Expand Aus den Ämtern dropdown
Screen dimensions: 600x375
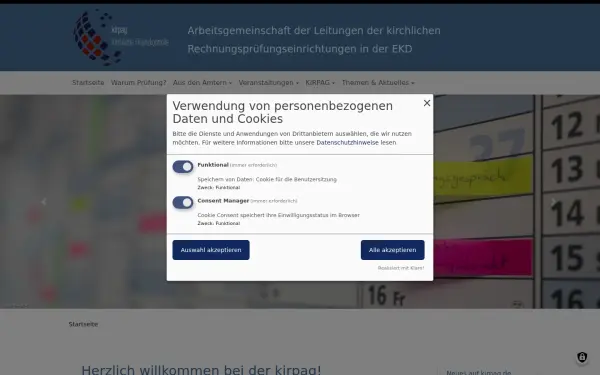pyautogui.click(x=202, y=83)
